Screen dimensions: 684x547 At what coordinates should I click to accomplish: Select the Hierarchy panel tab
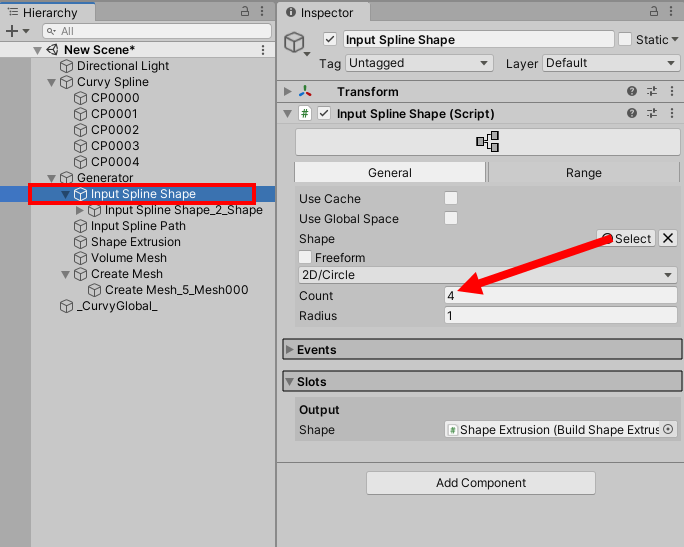48,12
